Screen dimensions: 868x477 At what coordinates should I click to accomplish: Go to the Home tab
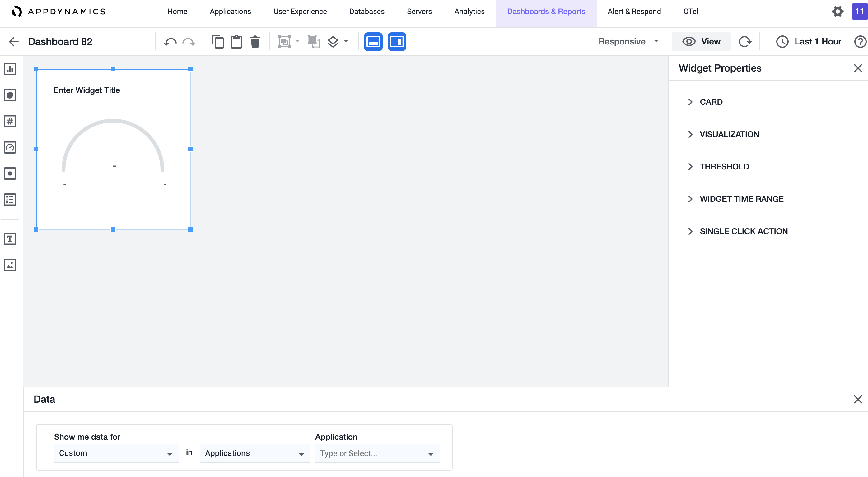pos(177,12)
